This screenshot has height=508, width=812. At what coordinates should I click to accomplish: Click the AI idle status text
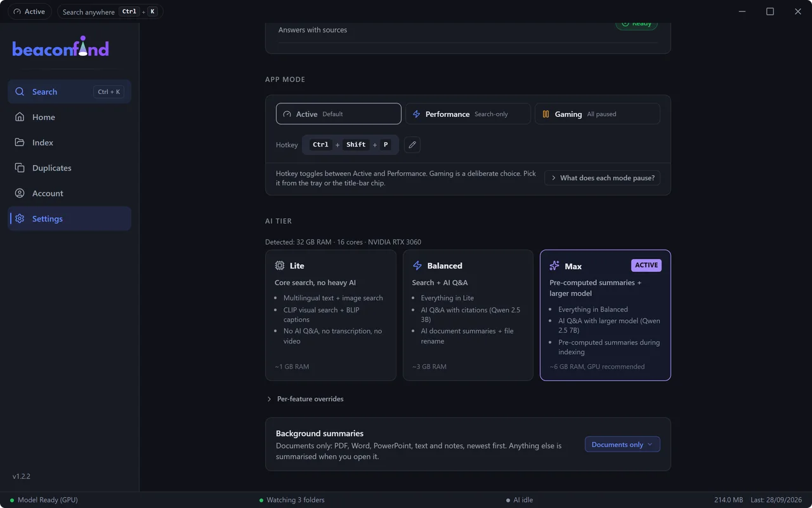(x=523, y=500)
